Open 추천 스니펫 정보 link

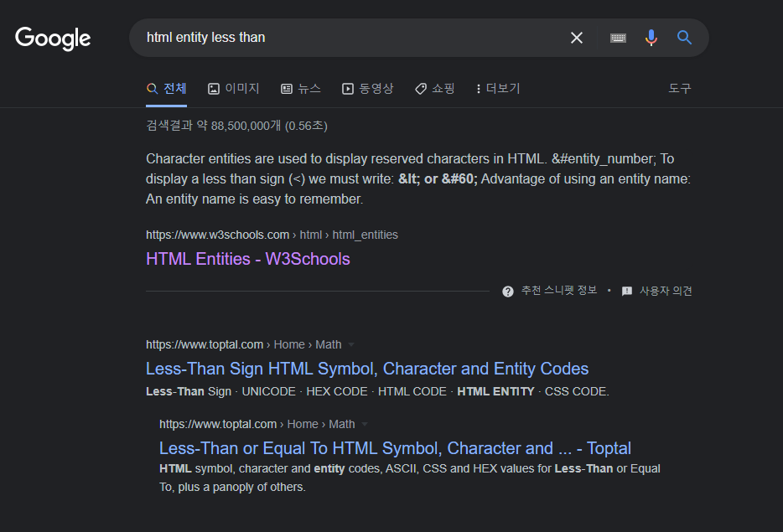click(559, 291)
